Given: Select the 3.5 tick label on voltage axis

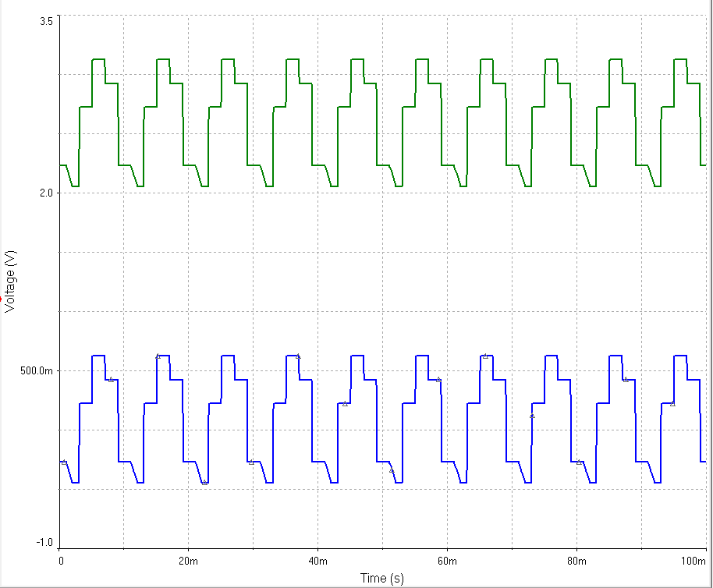Looking at the screenshot, I should 46,20.
